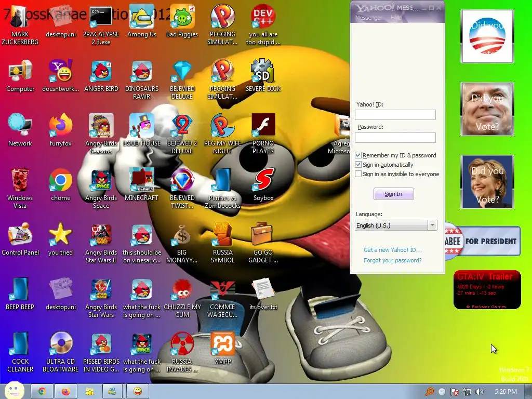Select the MINECRAFT desktop icon
Viewport: 532px width, 399px height.
click(141, 185)
